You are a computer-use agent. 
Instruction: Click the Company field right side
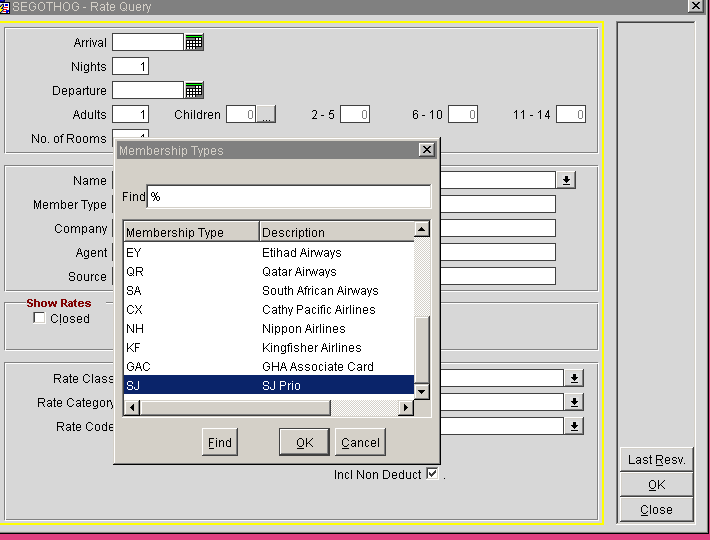(498, 228)
